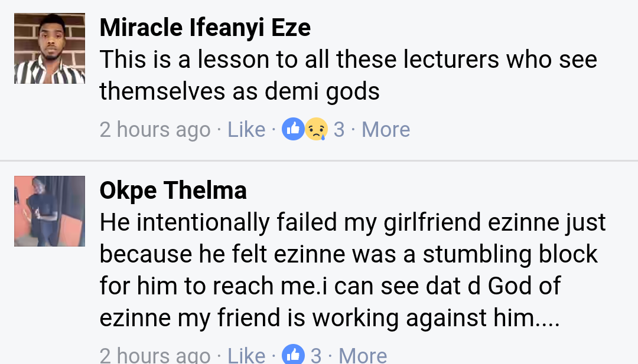Click the divider line between the two comments
Image resolution: width=638 pixels, height=364 pixels.
(x=319, y=160)
